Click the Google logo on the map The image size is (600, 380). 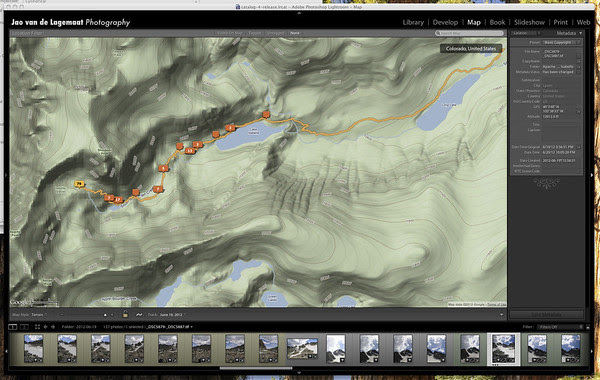(19, 302)
